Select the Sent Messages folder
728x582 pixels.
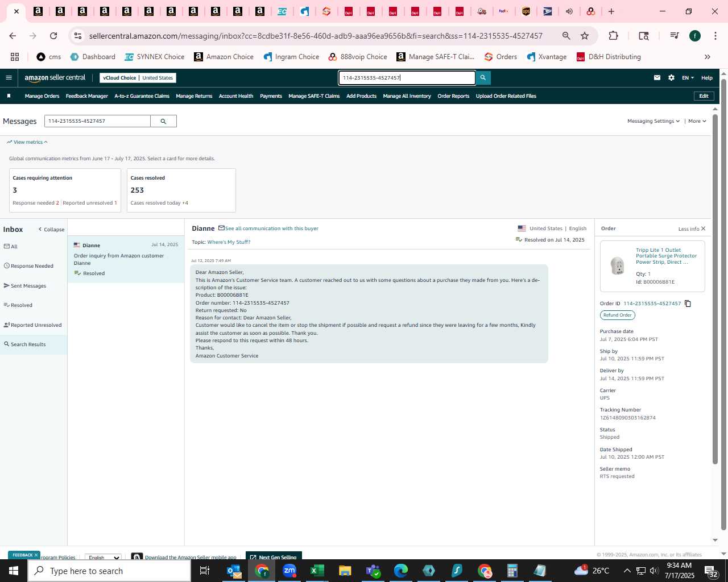click(34, 286)
